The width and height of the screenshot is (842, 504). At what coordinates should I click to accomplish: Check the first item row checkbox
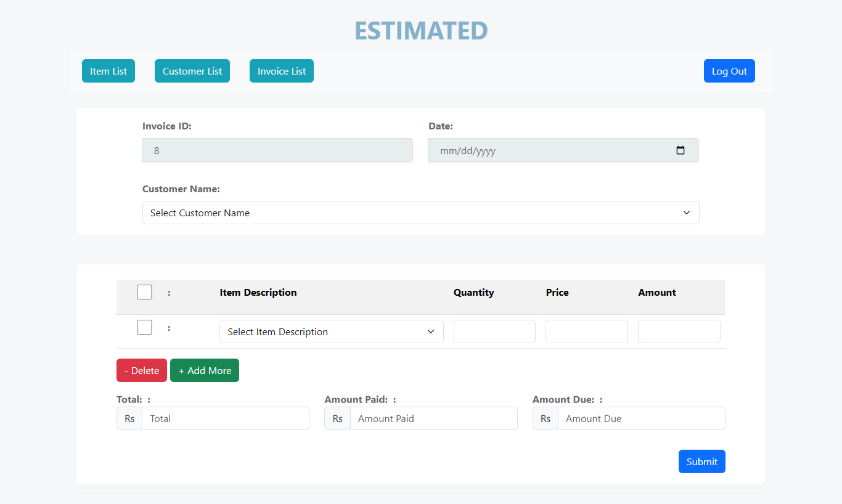pyautogui.click(x=144, y=327)
